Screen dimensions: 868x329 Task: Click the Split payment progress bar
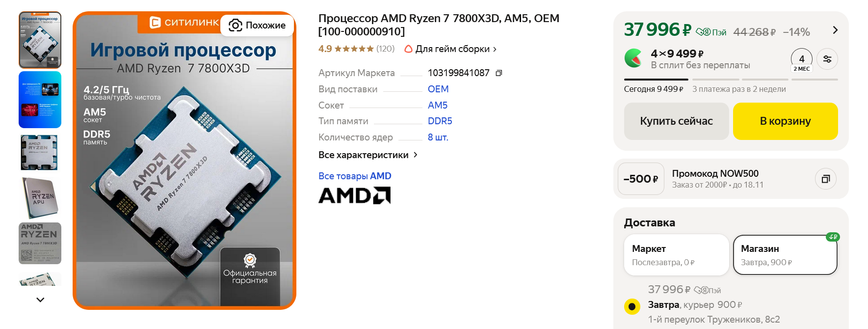click(x=731, y=80)
